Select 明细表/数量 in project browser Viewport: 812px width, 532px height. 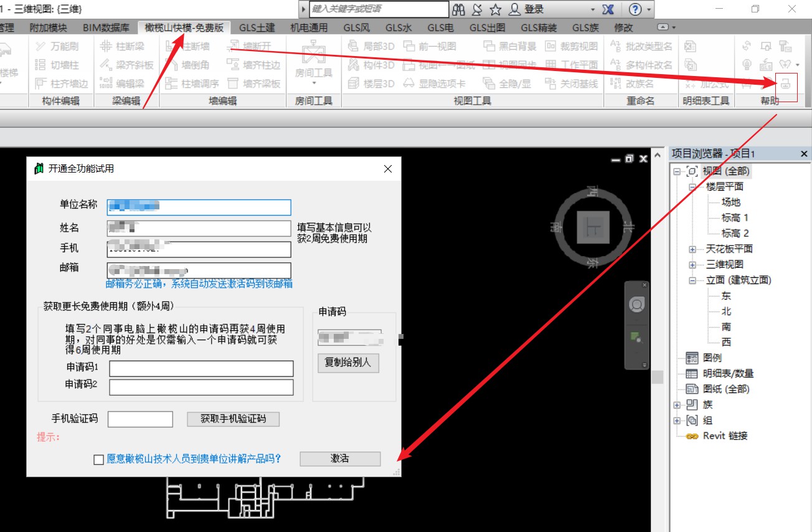click(729, 374)
